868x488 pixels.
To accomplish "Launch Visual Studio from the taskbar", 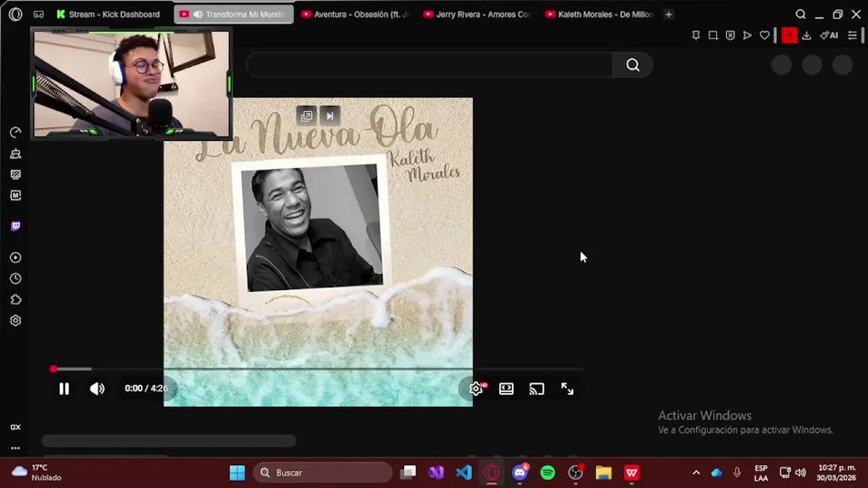I will (436, 472).
